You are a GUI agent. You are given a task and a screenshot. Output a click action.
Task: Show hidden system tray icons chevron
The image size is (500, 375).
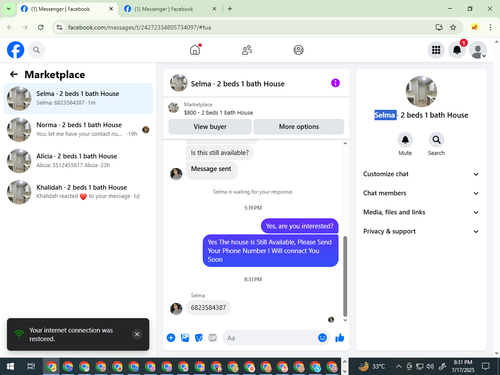tap(399, 367)
